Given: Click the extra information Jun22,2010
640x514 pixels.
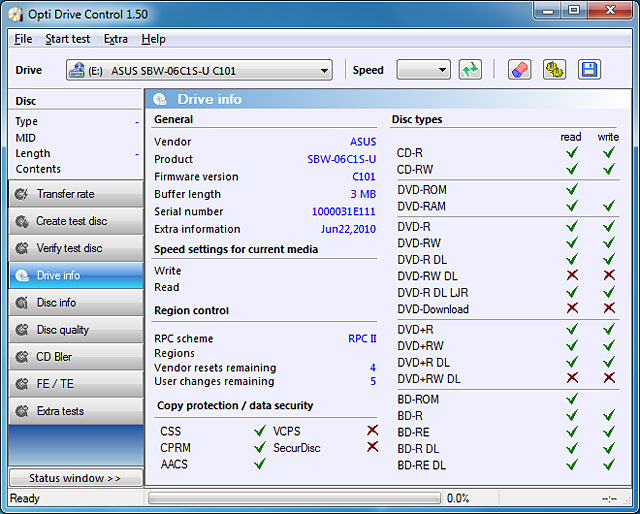Looking at the screenshot, I should click(348, 229).
